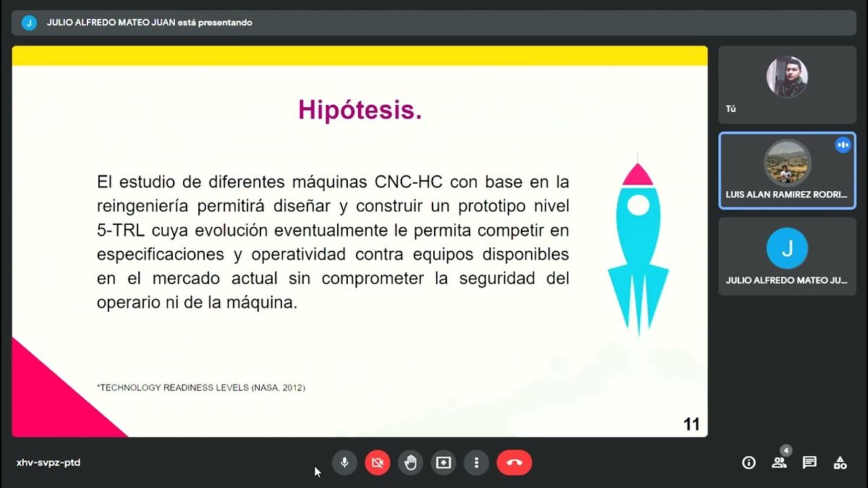Leave the call with the red hang-up button
This screenshot has width=868, height=488.
(514, 463)
